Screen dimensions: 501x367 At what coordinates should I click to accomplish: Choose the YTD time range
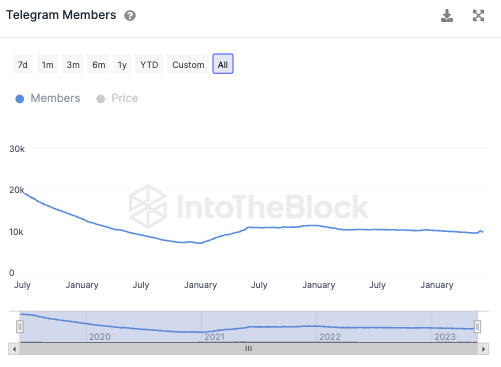click(x=149, y=64)
